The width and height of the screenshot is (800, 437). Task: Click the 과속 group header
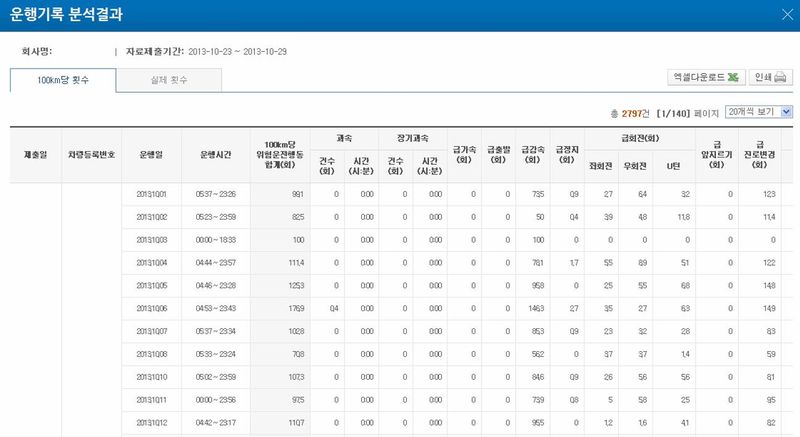pyautogui.click(x=344, y=138)
